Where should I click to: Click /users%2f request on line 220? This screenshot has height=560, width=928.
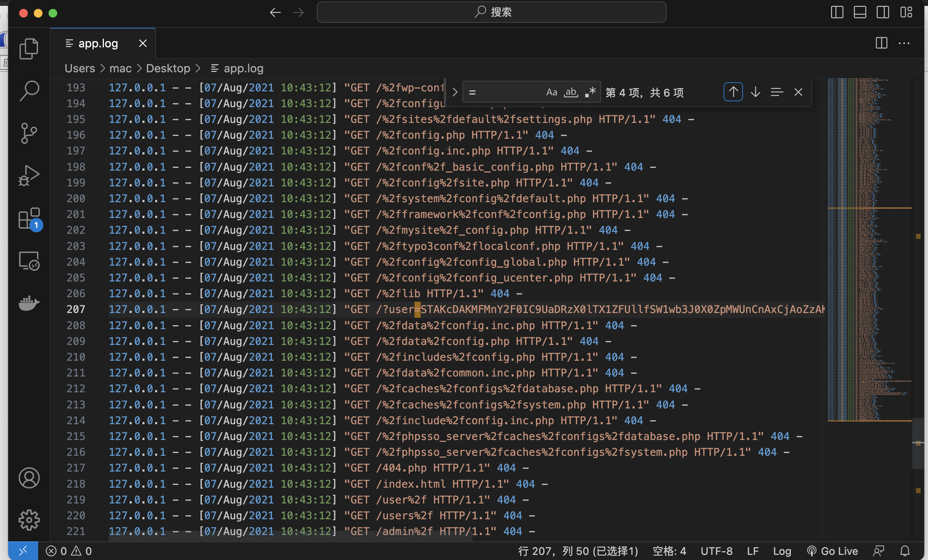point(405,515)
